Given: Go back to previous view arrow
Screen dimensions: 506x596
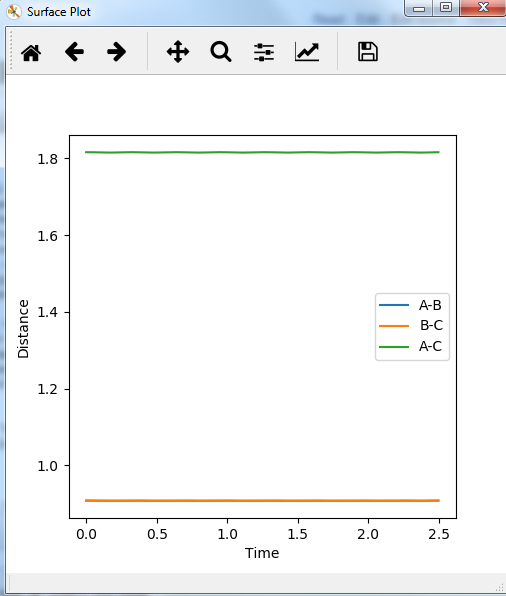Looking at the screenshot, I should coord(74,52).
